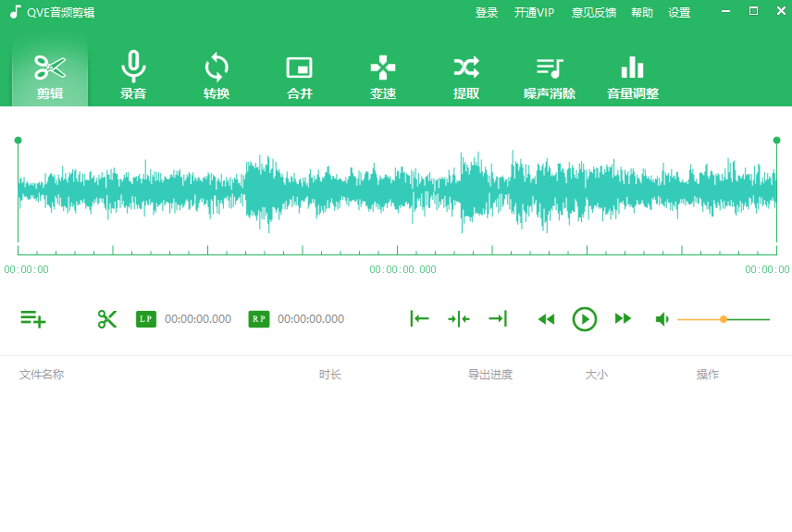The height and width of the screenshot is (532, 792).
Task: Click the 导出进度 column header
Action: coord(490,375)
